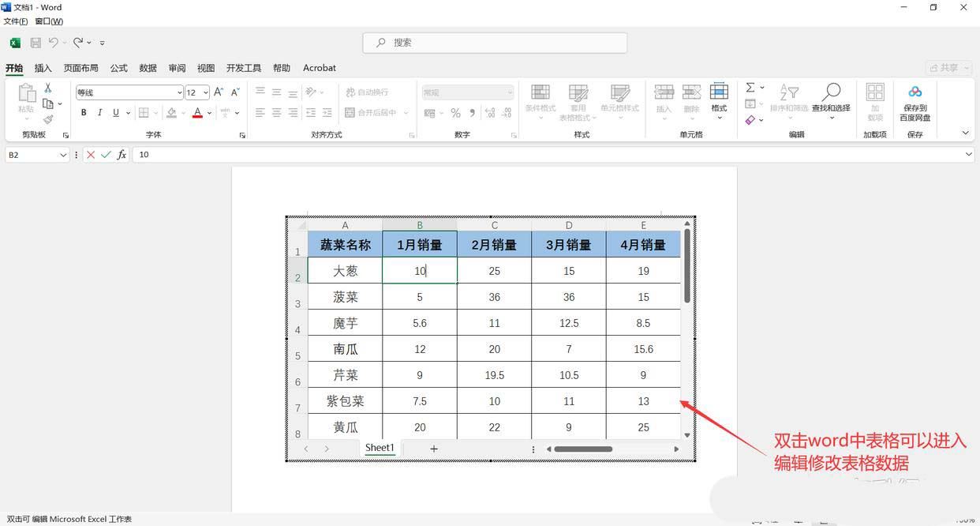
Task: Click the Increase Indent icon
Action: pyautogui.click(x=328, y=113)
